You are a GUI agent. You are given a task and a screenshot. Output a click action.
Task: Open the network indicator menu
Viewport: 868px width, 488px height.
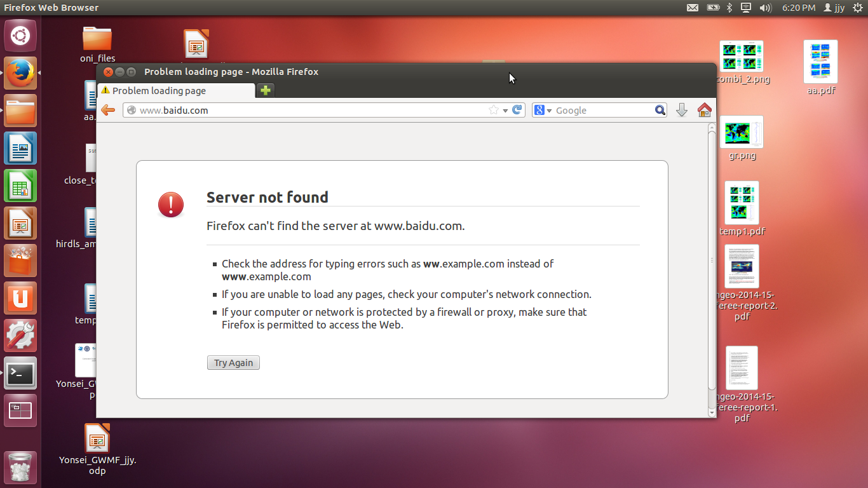(x=746, y=8)
